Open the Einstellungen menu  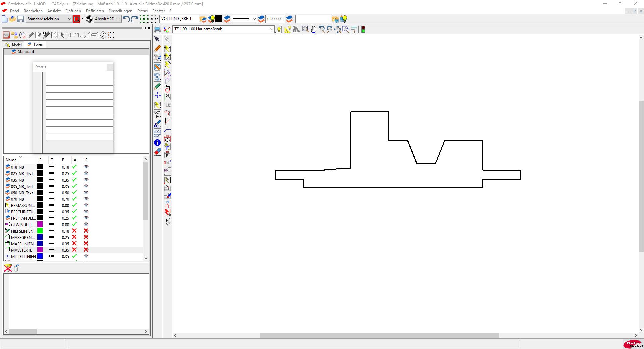coord(120,11)
